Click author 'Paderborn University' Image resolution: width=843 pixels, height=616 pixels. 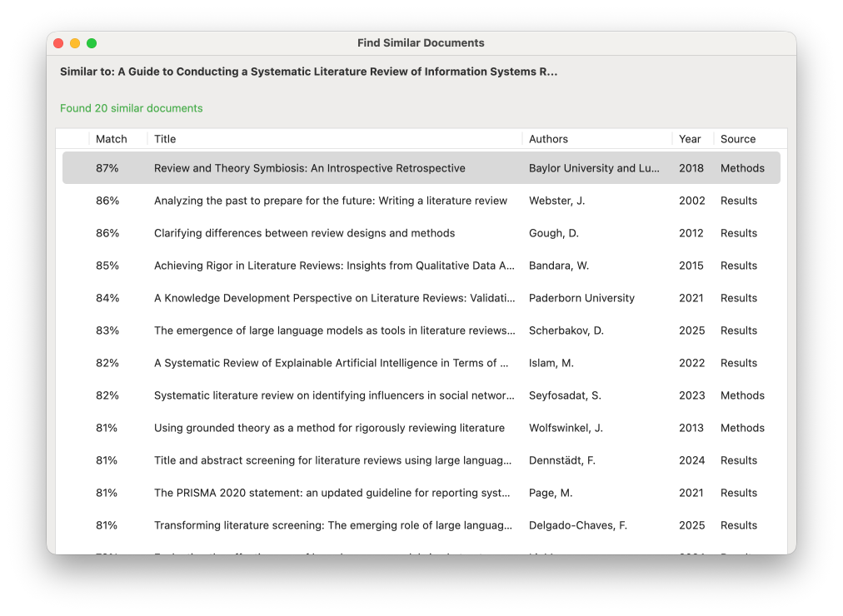click(x=581, y=298)
